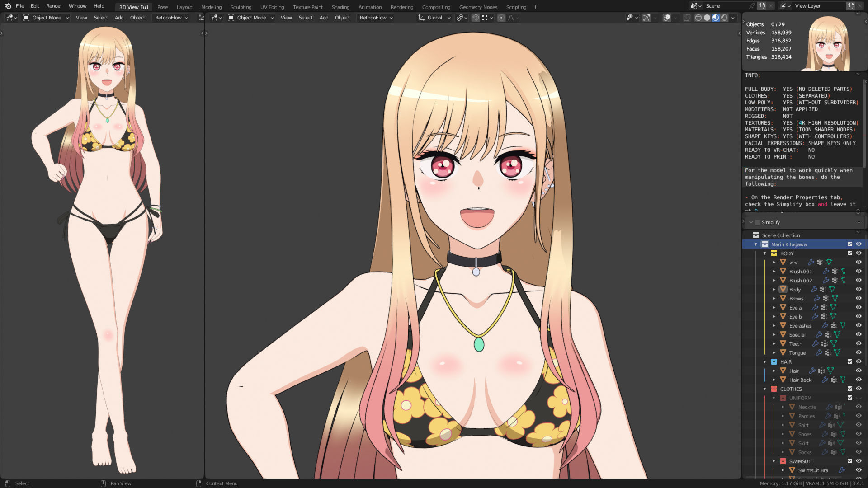Open left viewport Object Mode dropdown

tap(46, 18)
